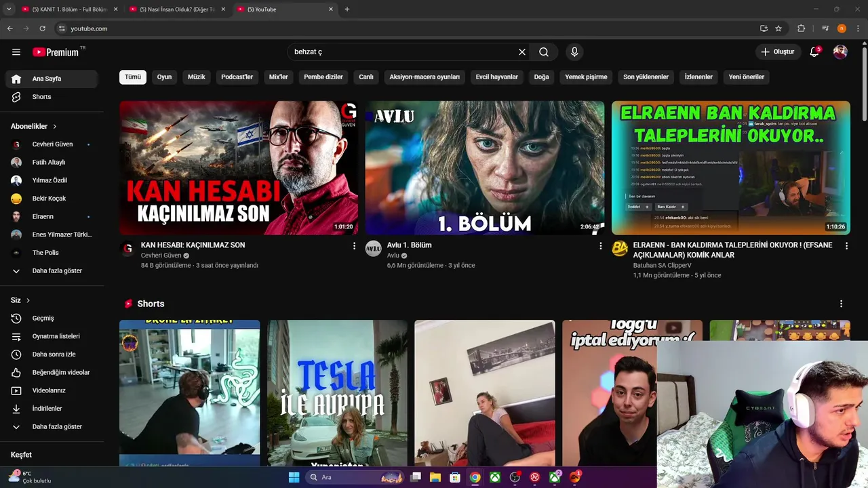Screen dimensions: 868x488
Task: Clear the search box with the X icon
Action: pyautogui.click(x=522, y=52)
